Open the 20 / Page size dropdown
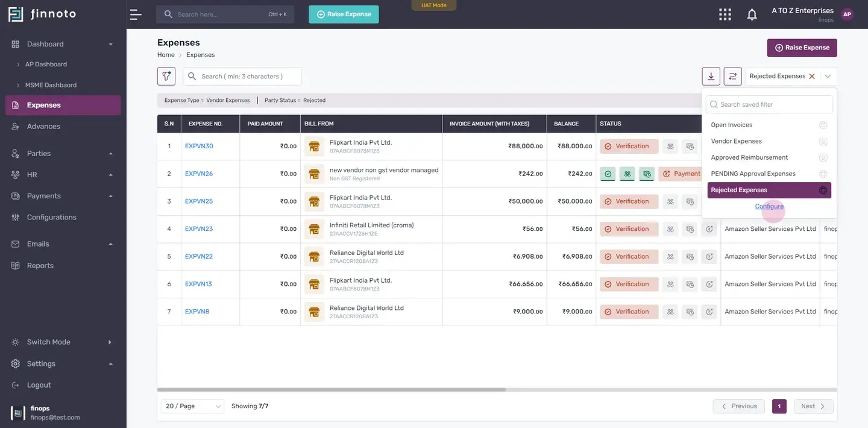The width and height of the screenshot is (868, 428). 192,406
